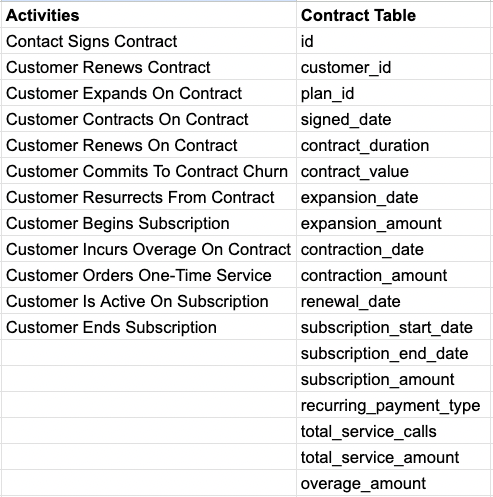This screenshot has height=497, width=493.
Task: Select the Contract Table header cell
Action: pos(393,15)
